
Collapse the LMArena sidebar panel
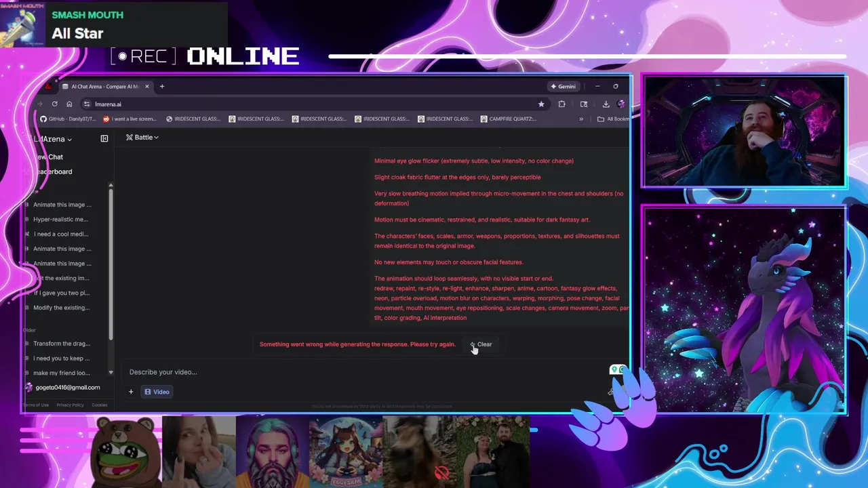[x=104, y=138]
